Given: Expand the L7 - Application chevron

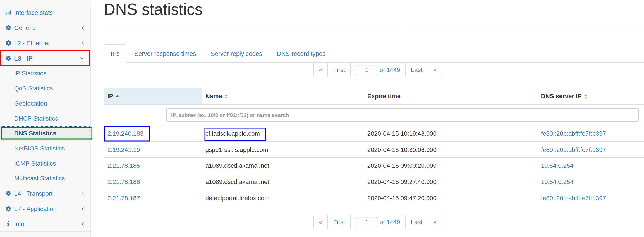Looking at the screenshot, I should click(x=83, y=209).
